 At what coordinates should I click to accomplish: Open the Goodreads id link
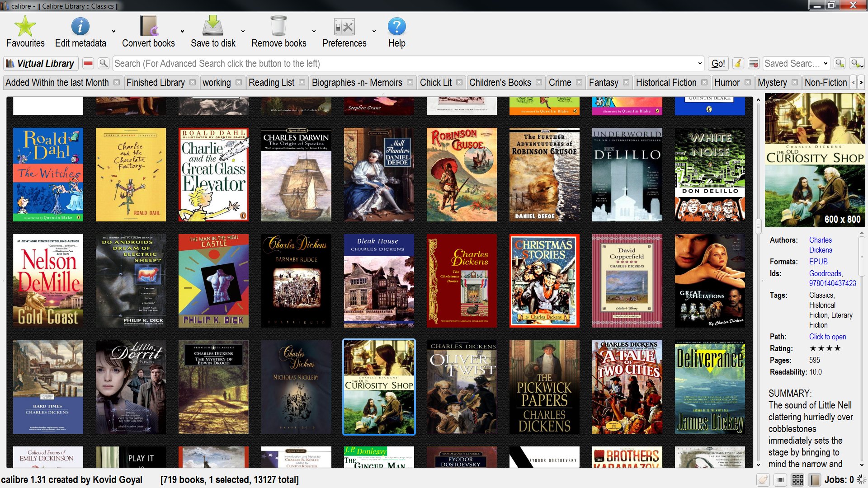[x=826, y=273]
